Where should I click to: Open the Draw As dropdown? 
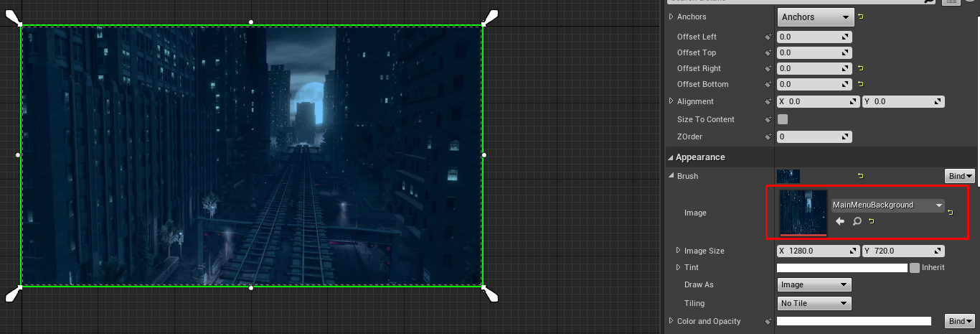click(814, 284)
